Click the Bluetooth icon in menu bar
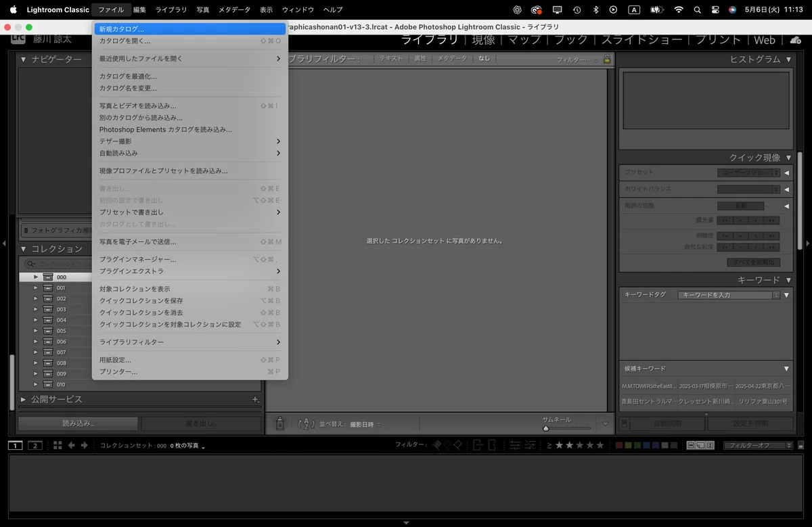 click(595, 9)
